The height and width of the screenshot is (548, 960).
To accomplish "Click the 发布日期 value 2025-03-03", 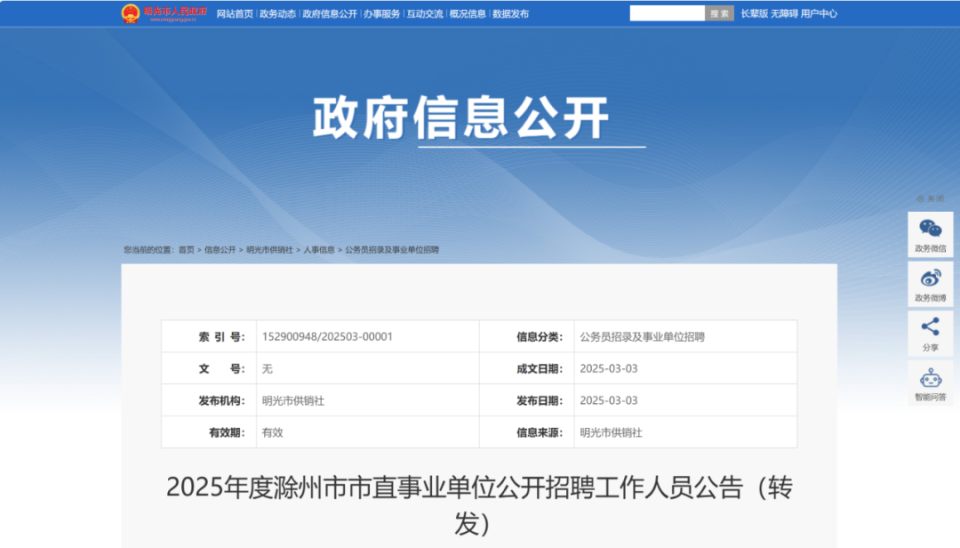I will (x=609, y=400).
